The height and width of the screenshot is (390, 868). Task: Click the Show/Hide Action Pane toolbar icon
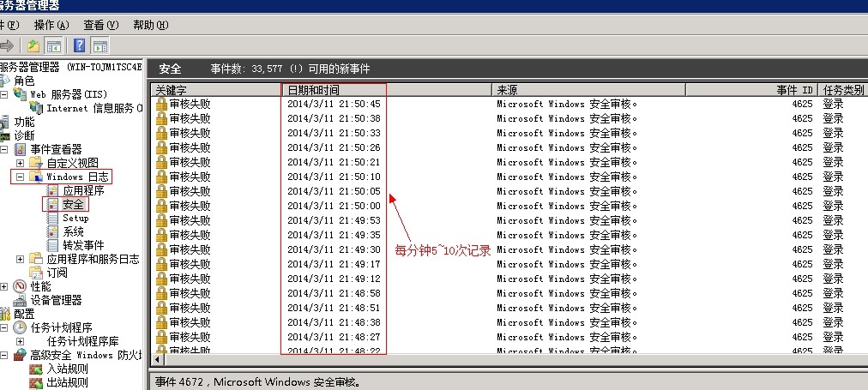(100, 45)
